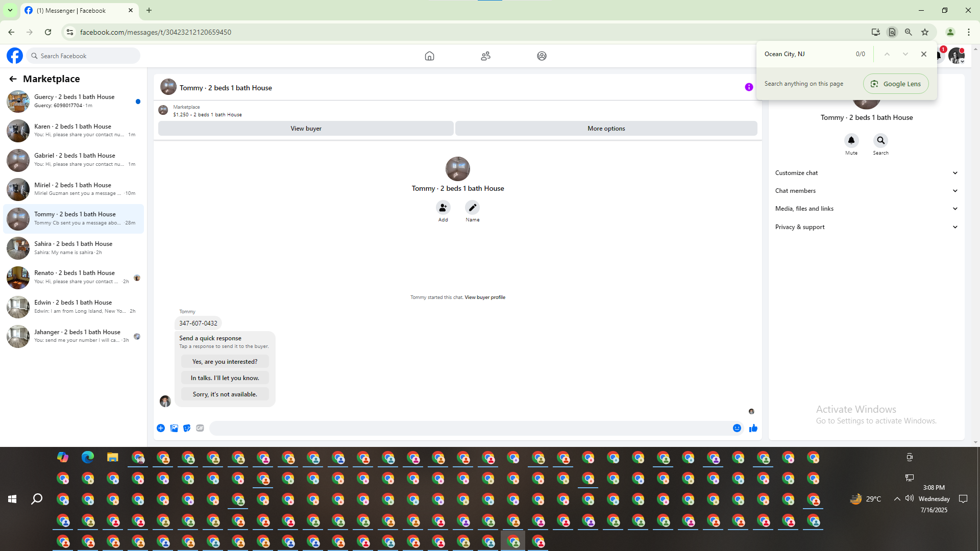Show hidden system tray icons chevron
Screen dimensions: 980x551
[x=897, y=499]
